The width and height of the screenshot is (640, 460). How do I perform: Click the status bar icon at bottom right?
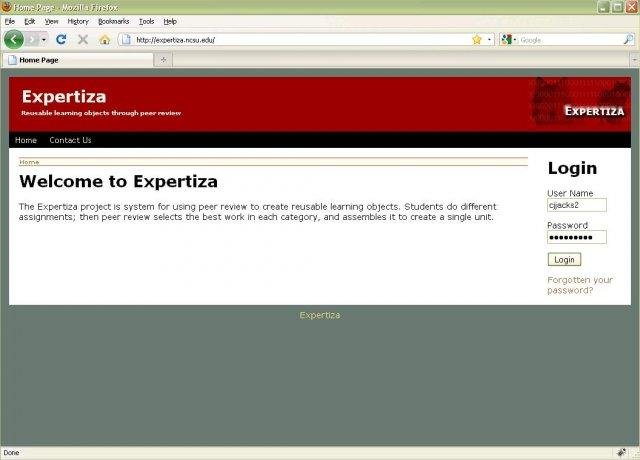tap(621, 452)
